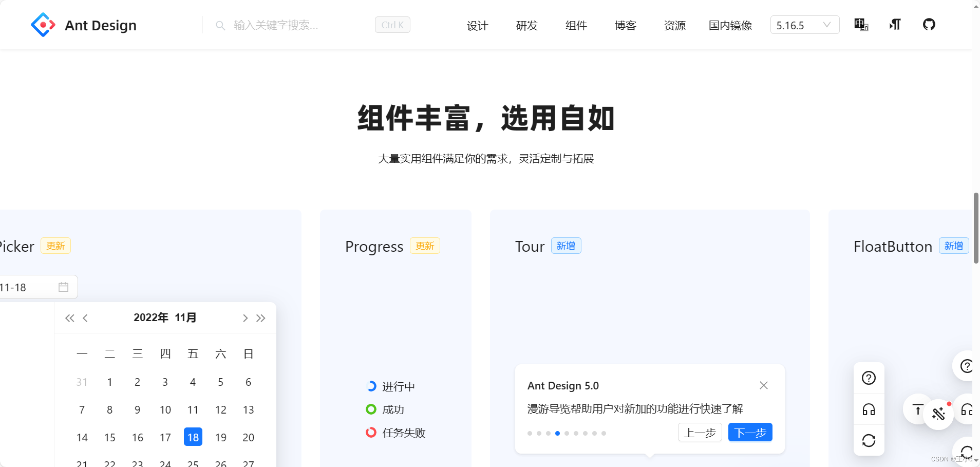
Task: Select day 18 in the calendar
Action: tap(193, 437)
